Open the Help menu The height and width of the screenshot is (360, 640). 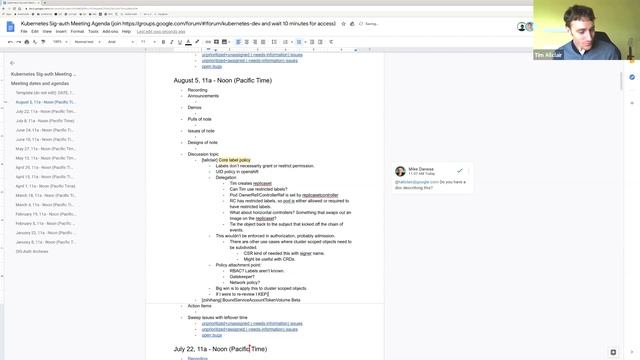(127, 31)
